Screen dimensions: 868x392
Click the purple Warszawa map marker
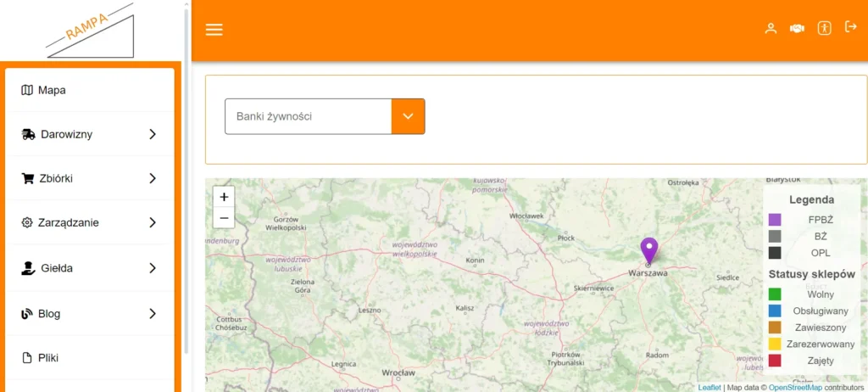pyautogui.click(x=649, y=249)
